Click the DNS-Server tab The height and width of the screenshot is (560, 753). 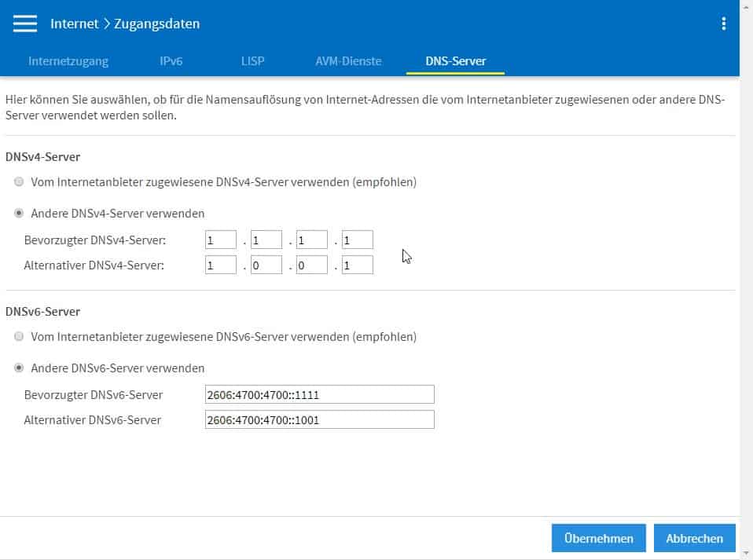pos(455,60)
